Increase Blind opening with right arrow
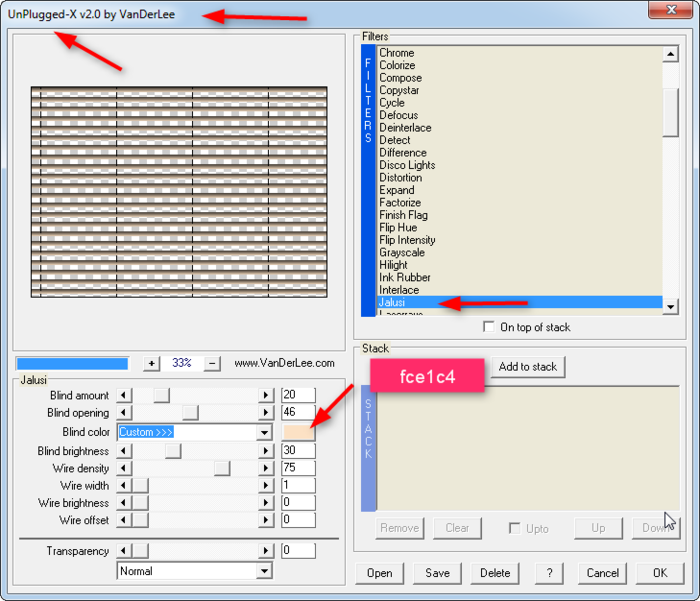The height and width of the screenshot is (601, 700). (266, 413)
